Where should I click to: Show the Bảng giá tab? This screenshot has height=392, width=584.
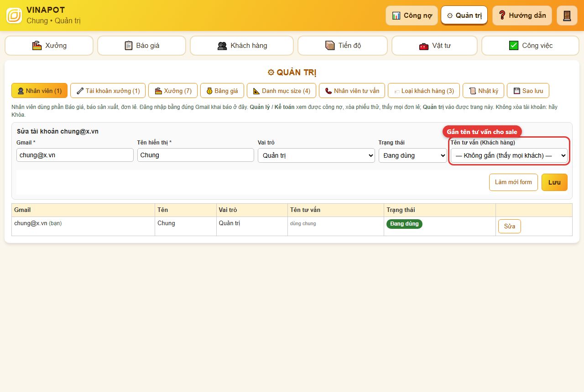pos(222,91)
